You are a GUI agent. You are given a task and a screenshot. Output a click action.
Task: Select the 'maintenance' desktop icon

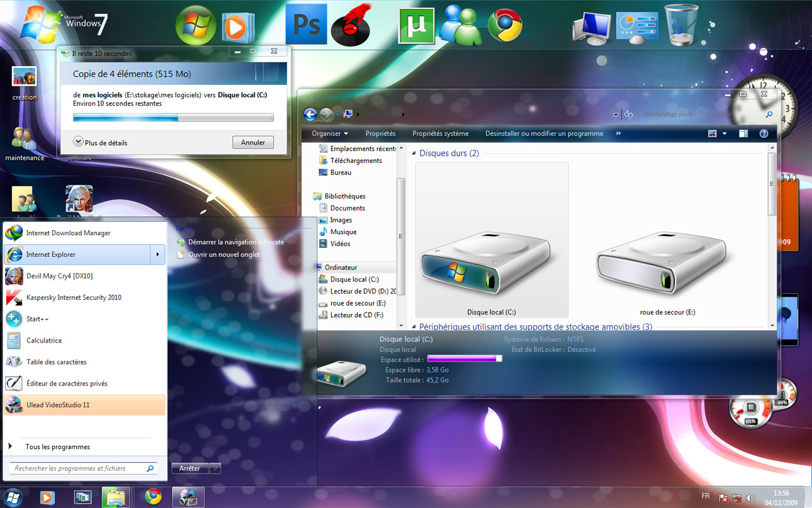[x=25, y=144]
